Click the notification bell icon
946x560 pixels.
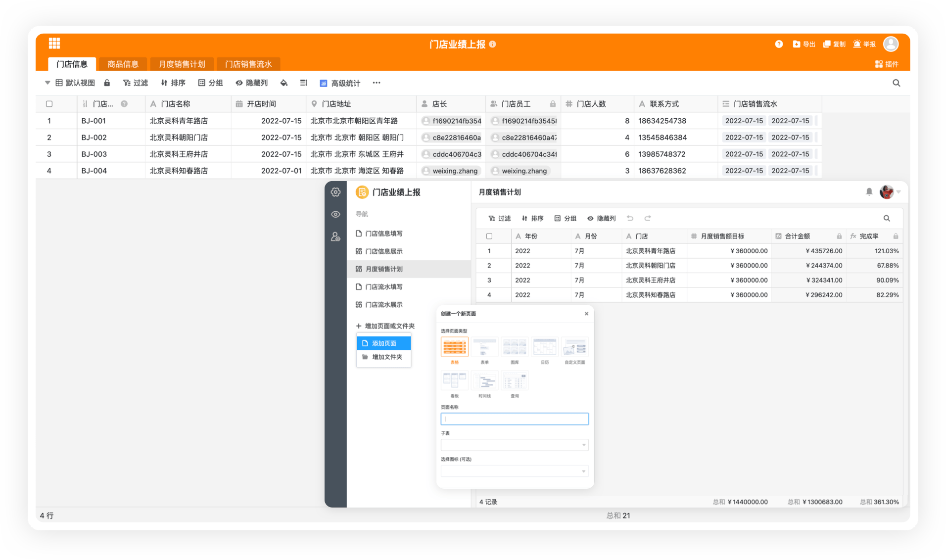(x=869, y=192)
